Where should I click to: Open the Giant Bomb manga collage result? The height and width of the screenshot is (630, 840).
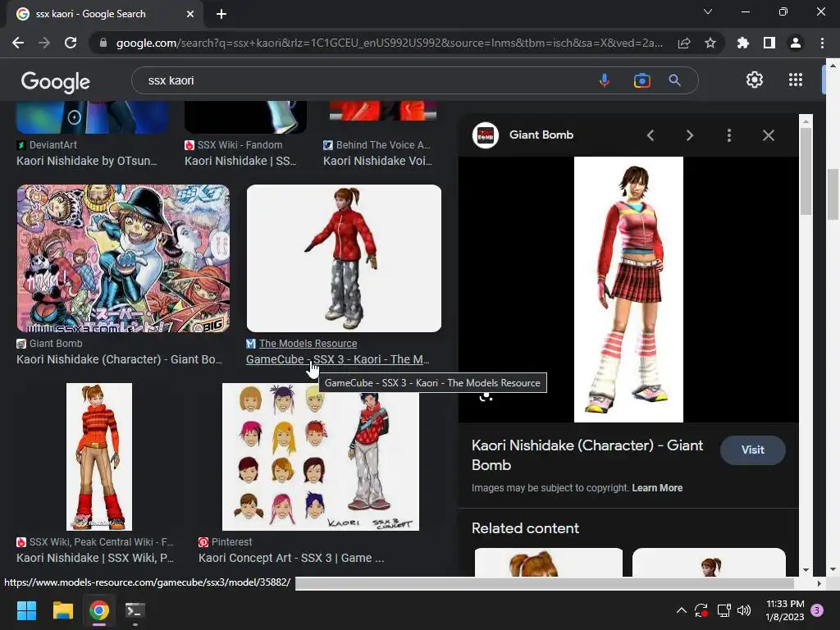[123, 258]
